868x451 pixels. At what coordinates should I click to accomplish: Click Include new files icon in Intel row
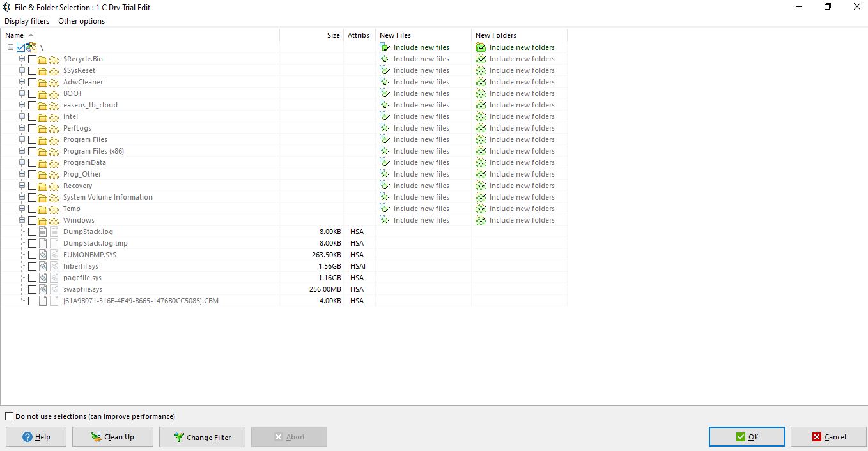coord(385,116)
